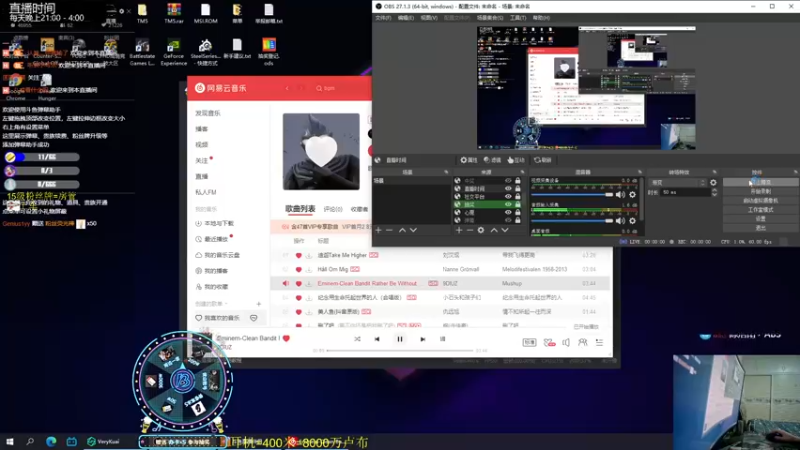Toggle visibility of 社交平台 source
The width and height of the screenshot is (800, 450).
pos(508,196)
